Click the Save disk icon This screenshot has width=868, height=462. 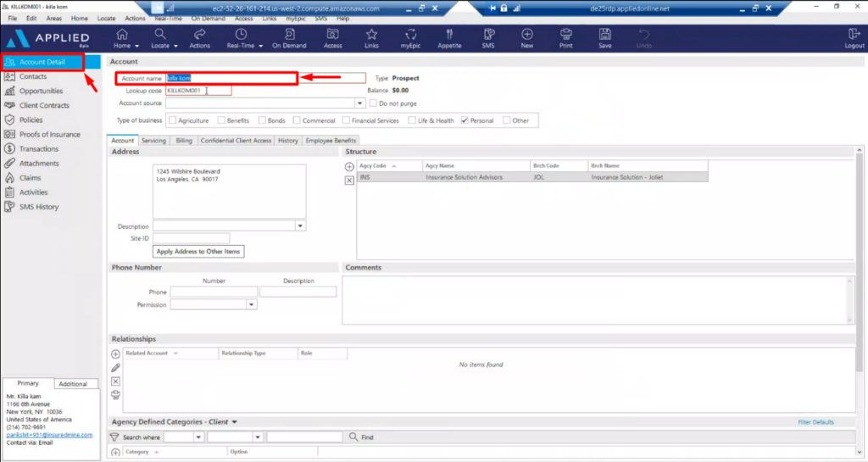click(605, 34)
